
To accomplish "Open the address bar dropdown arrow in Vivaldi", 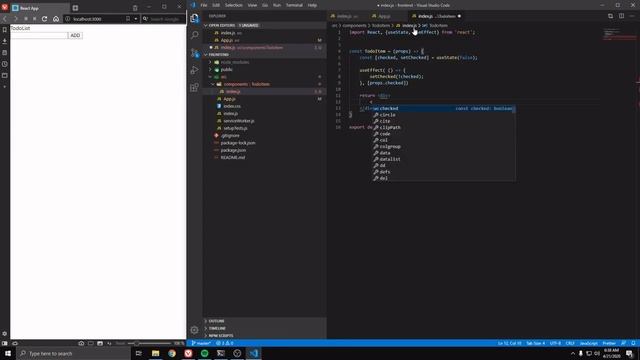I will point(136,19).
